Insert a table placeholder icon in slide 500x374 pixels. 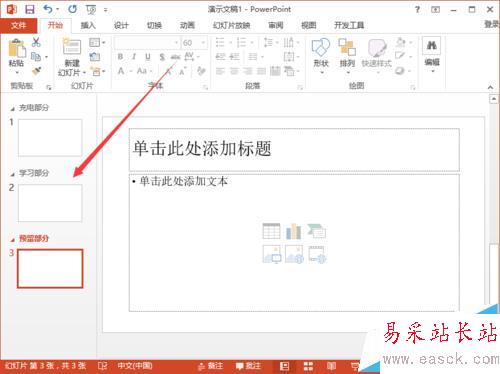[x=271, y=231]
